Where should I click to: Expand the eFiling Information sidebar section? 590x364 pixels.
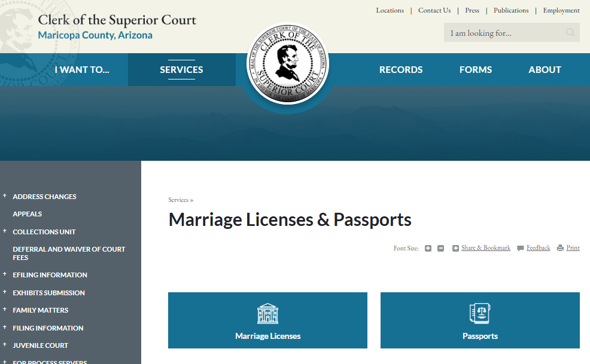tap(5, 275)
